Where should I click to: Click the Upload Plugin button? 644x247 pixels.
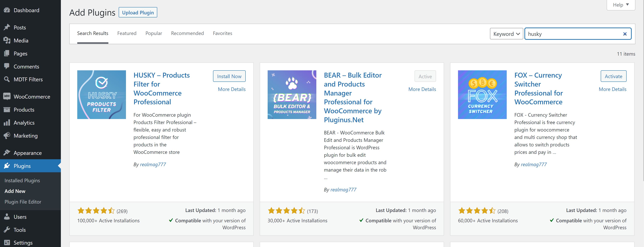pyautogui.click(x=138, y=12)
